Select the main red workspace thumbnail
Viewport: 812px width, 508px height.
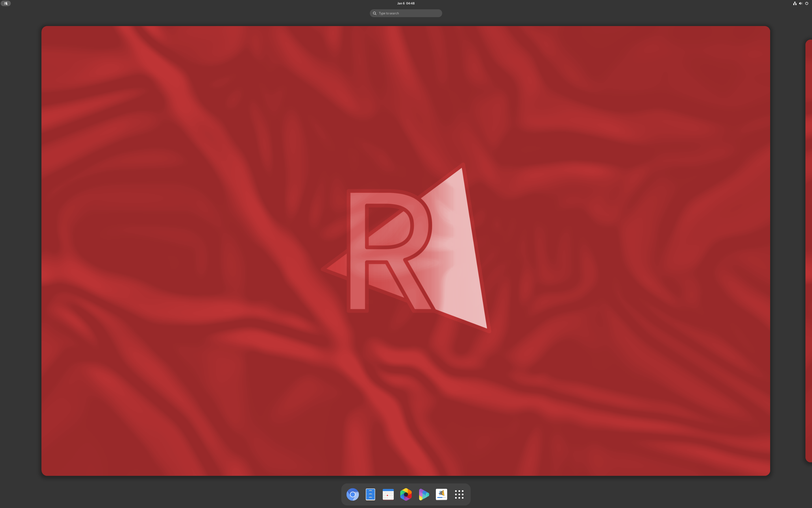406,251
